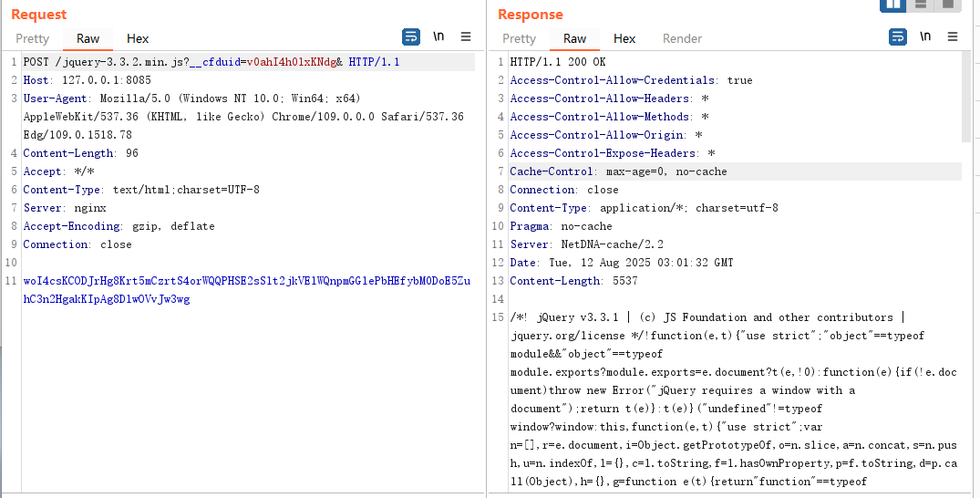Click 'n=[],r=e.document' line in response body
The image size is (980, 498).
734,445
